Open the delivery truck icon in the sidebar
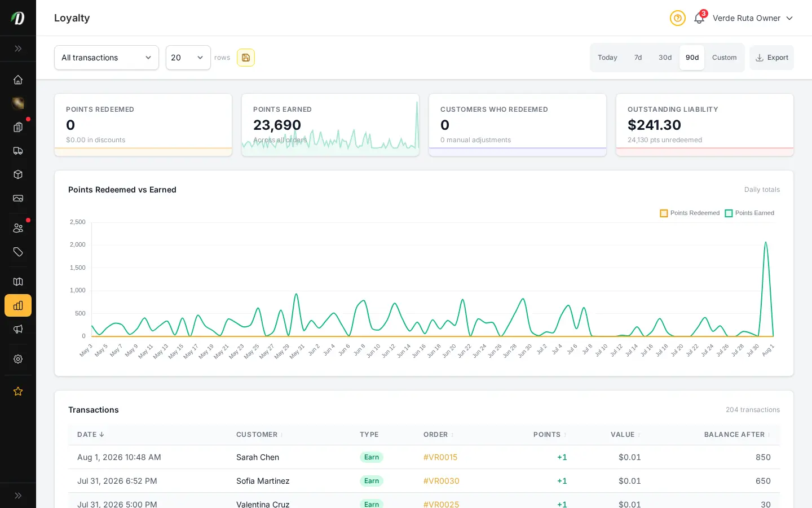Screen dimensions: 812x508 pos(18,151)
